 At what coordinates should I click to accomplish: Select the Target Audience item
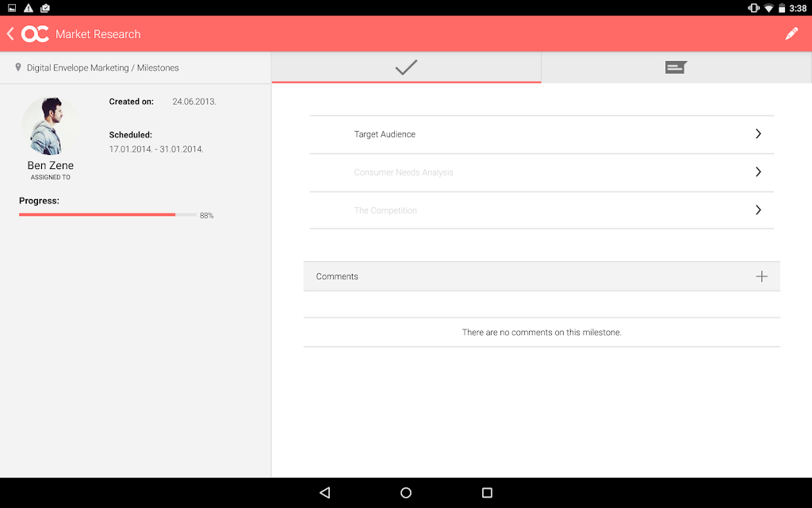click(x=542, y=134)
